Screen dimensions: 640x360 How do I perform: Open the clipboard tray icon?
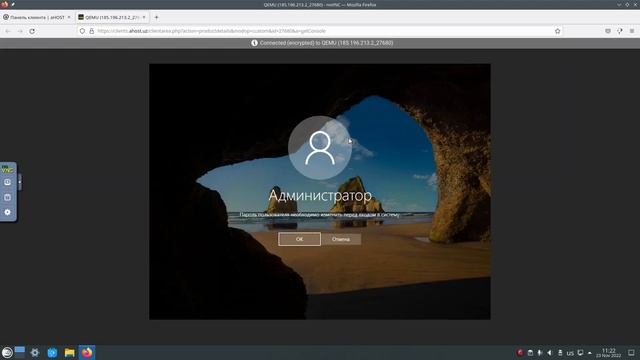pos(530,353)
